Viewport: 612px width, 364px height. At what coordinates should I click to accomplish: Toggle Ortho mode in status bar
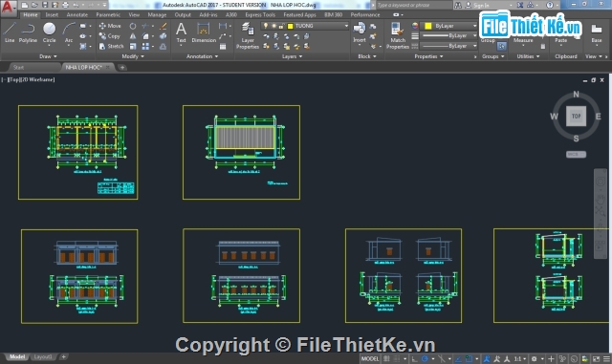(x=414, y=358)
